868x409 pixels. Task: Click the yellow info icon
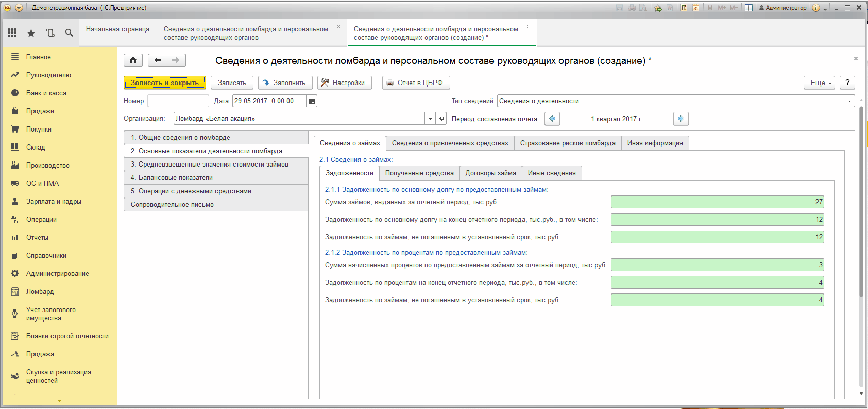tap(815, 8)
